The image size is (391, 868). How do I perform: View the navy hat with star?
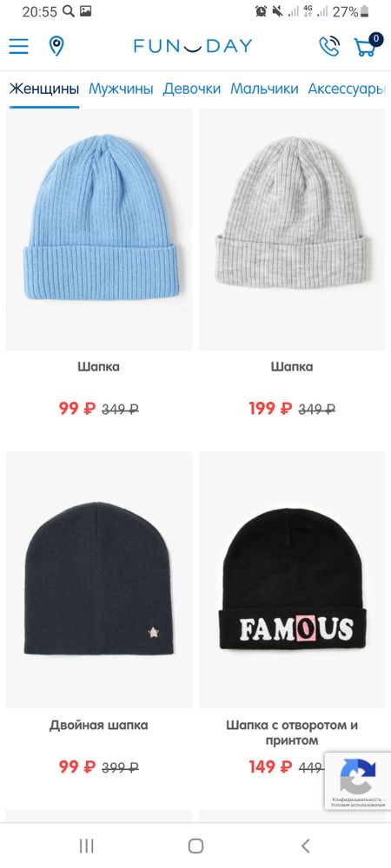click(x=98, y=580)
